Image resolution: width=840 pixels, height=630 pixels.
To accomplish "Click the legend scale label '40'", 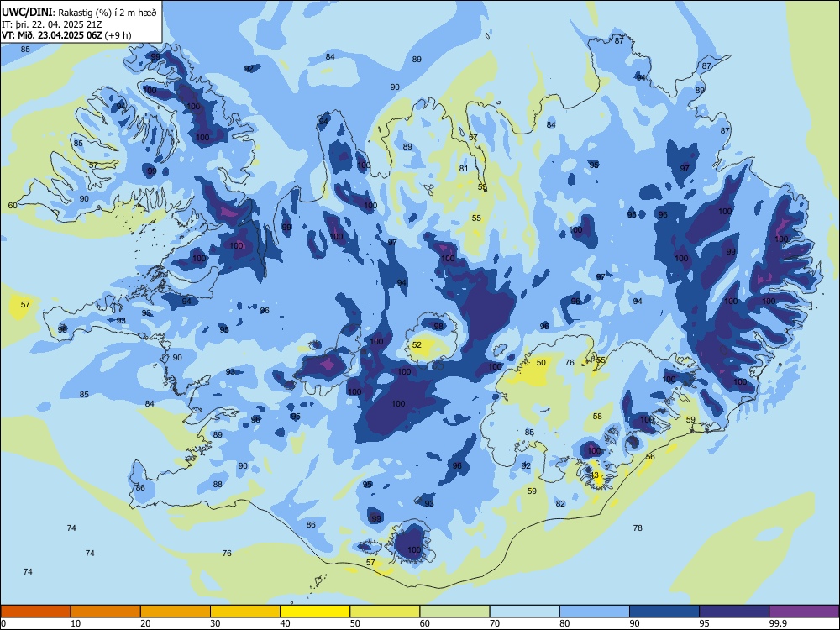I will tap(285, 623).
